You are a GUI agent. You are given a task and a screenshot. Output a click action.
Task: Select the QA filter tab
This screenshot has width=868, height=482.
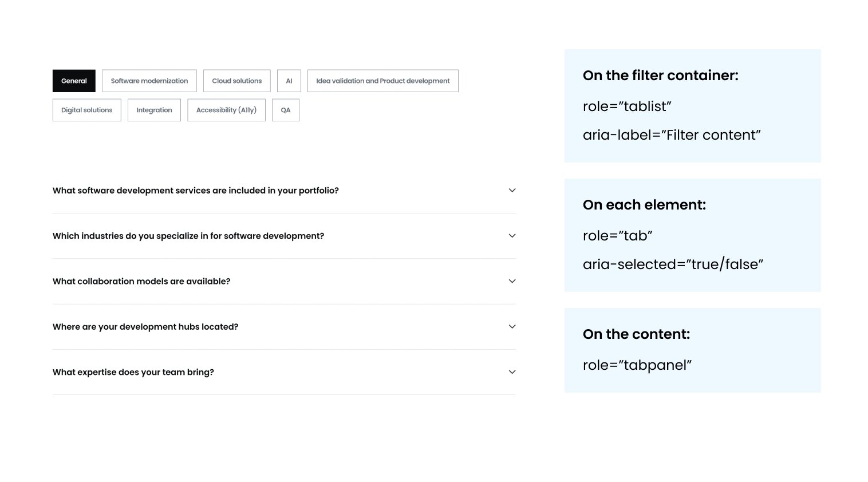(286, 110)
